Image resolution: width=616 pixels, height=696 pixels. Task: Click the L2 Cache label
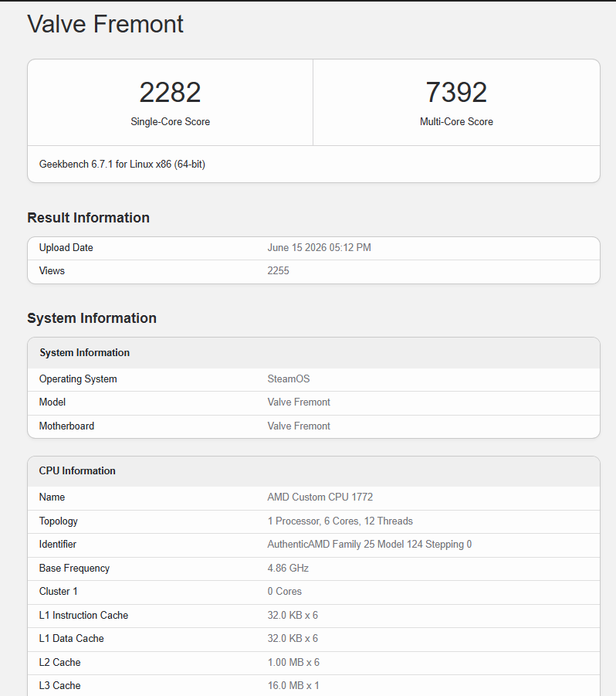pos(60,662)
